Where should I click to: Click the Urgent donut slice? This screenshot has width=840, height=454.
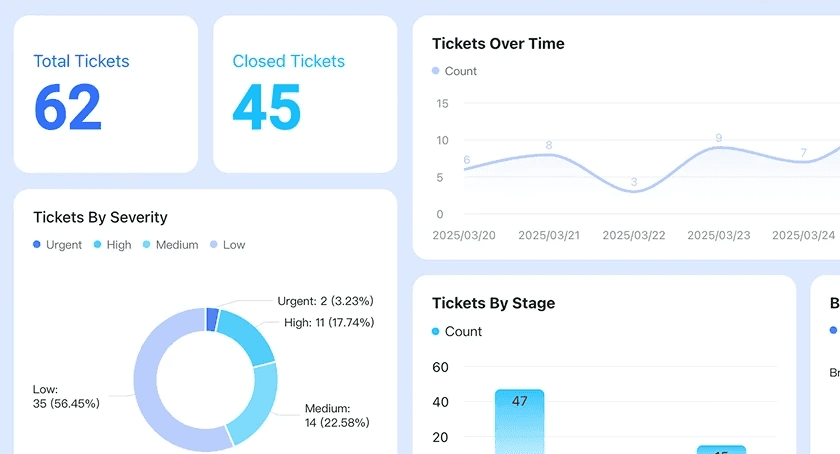pyautogui.click(x=212, y=319)
